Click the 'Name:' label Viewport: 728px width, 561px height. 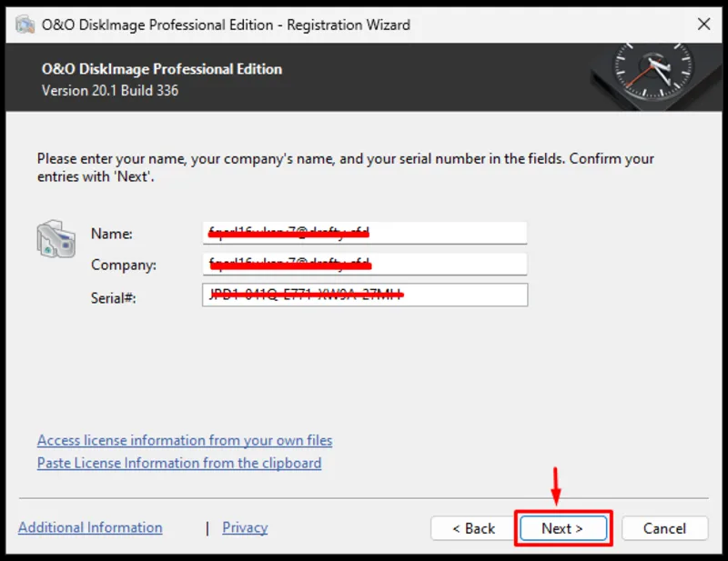[111, 234]
